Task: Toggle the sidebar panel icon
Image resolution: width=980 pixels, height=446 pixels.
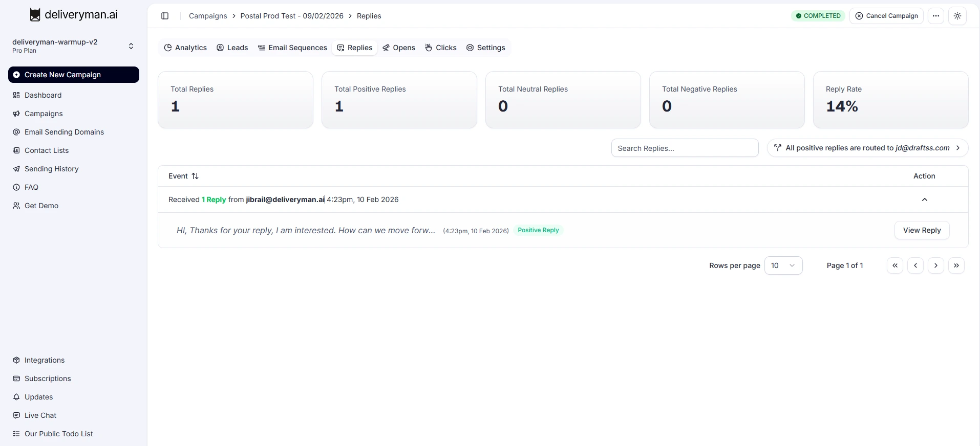Action: (x=165, y=16)
